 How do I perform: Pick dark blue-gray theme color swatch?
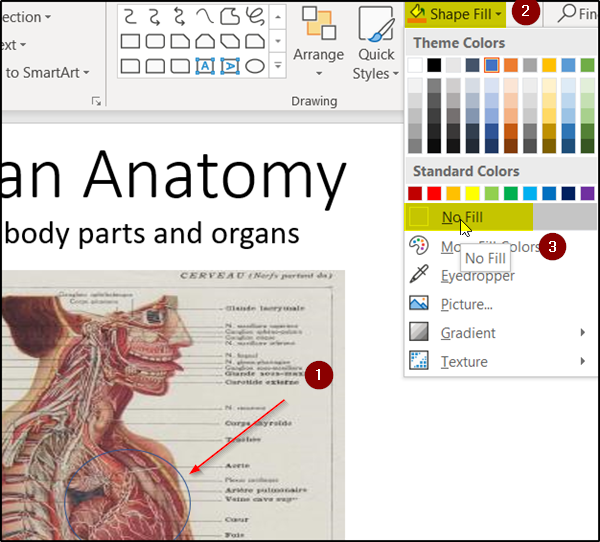473,65
